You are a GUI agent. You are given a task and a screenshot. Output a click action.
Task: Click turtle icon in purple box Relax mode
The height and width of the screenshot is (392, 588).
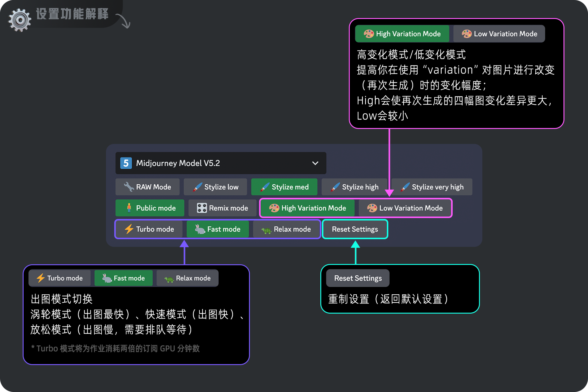(169, 279)
